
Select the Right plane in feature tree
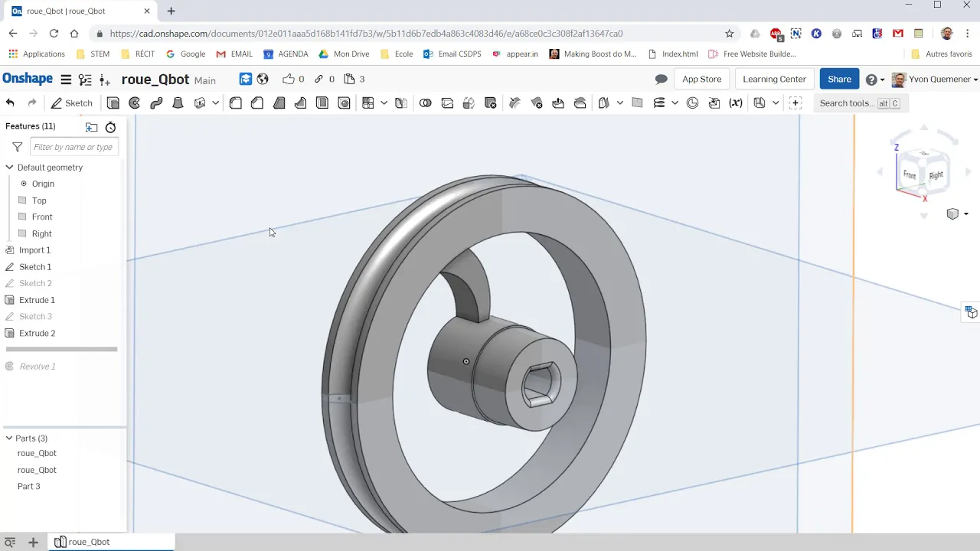point(42,234)
